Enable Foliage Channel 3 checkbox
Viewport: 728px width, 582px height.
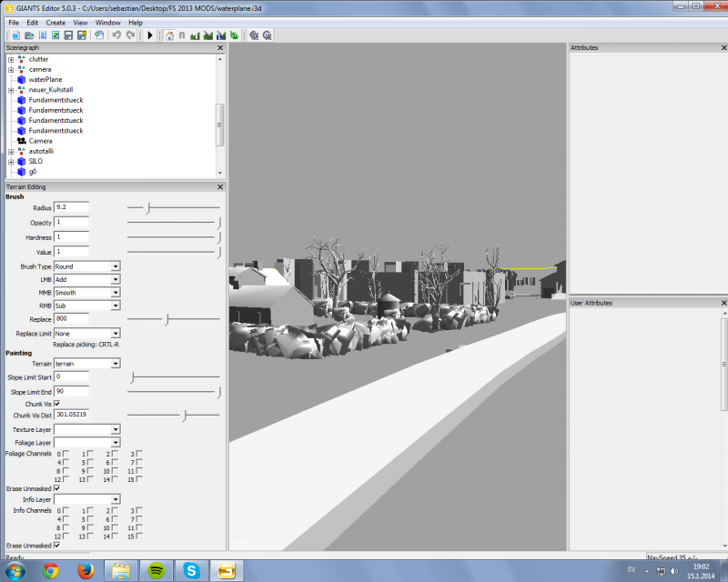[x=139, y=454]
